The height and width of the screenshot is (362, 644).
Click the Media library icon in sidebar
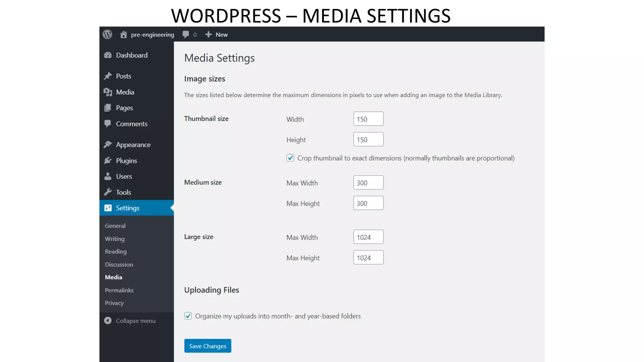click(x=108, y=92)
